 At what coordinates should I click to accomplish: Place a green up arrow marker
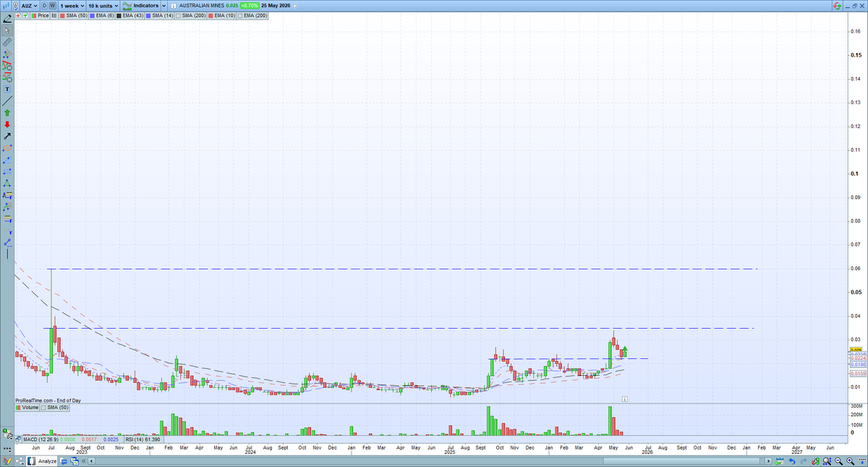coord(7,112)
